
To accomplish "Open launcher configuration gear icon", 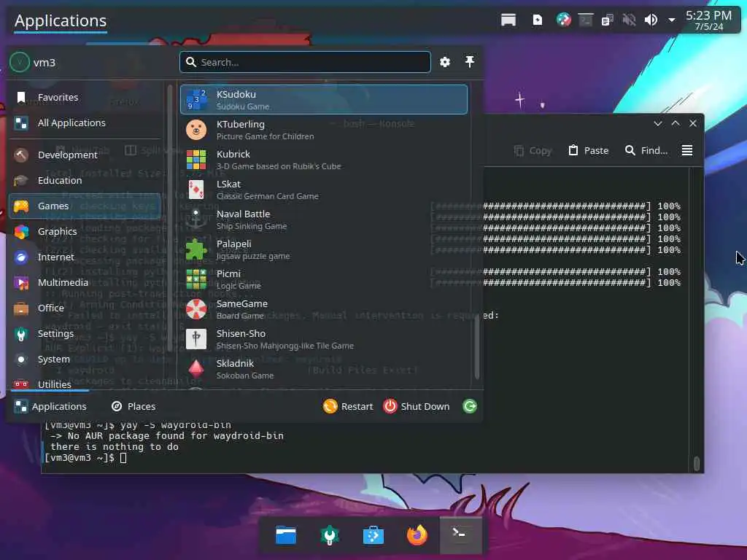I will coord(445,62).
